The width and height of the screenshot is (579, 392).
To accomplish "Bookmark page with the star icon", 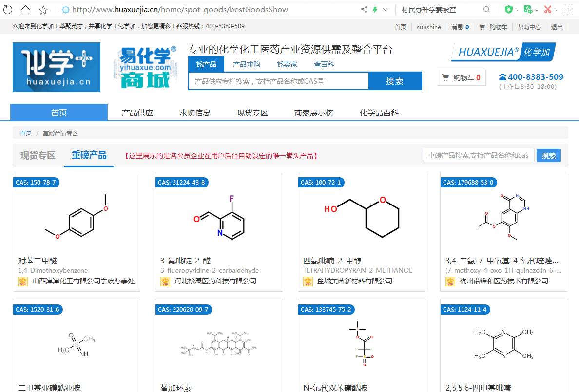I will tap(43, 10).
